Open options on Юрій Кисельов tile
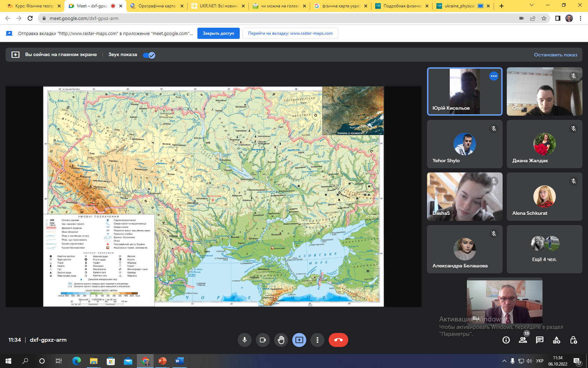Screen dimensions: 588x368 coord(493,76)
